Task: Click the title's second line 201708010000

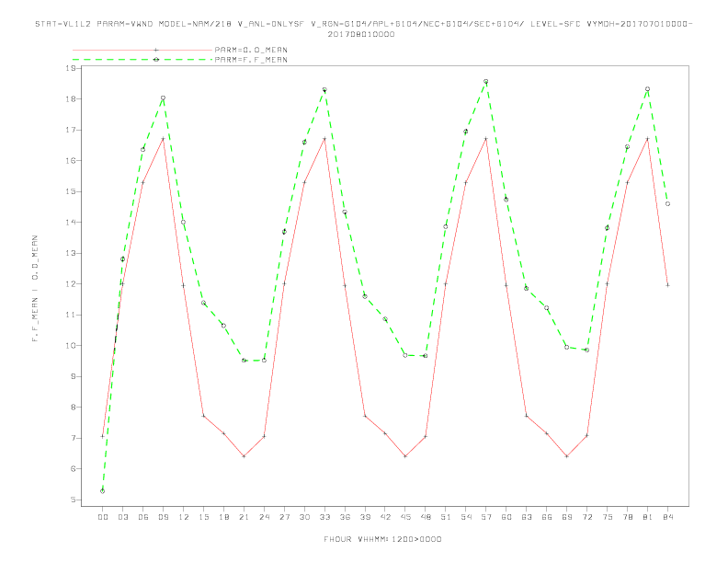Action: click(x=361, y=34)
